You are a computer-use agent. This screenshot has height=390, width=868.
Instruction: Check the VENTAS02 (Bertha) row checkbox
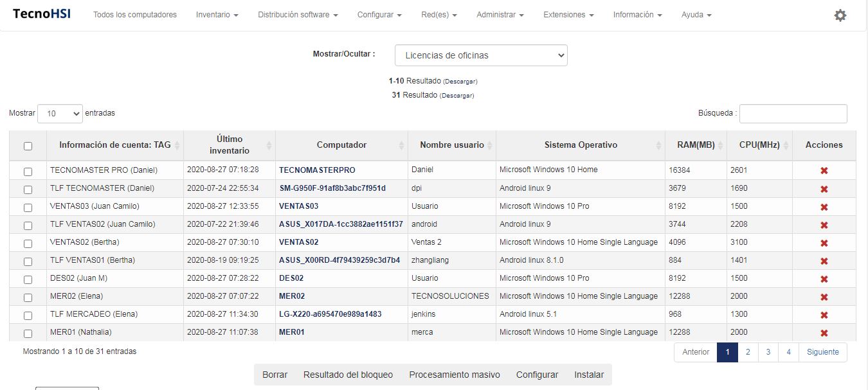28,244
